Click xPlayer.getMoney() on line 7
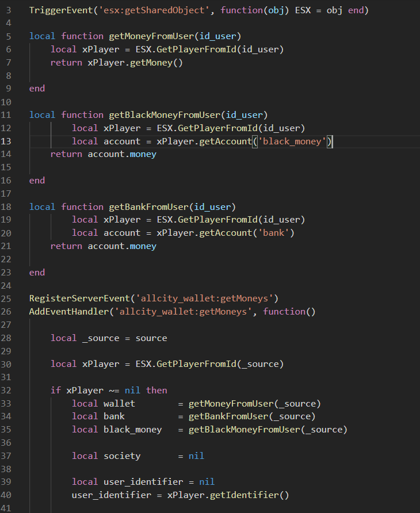420x513 pixels. coord(135,63)
